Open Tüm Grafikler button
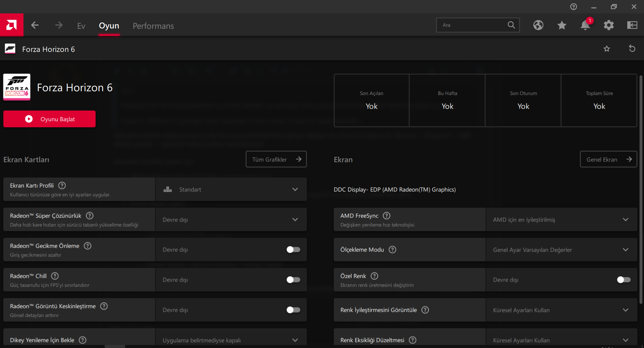The width and height of the screenshot is (644, 348). point(276,159)
